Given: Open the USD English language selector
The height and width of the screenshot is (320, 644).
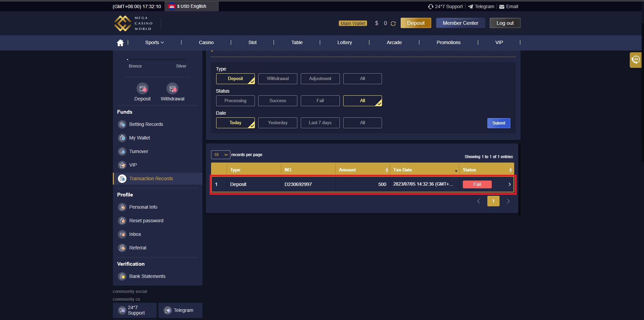Looking at the screenshot, I should (x=192, y=6).
